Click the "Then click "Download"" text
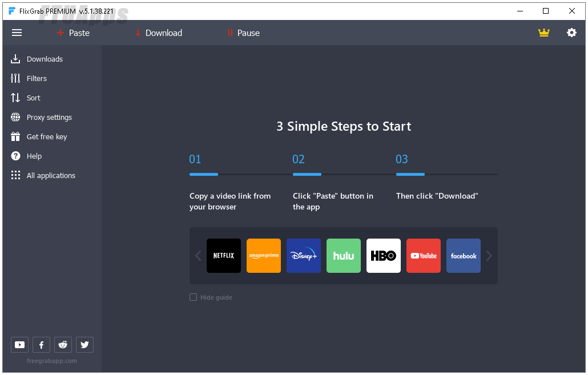 [x=437, y=196]
